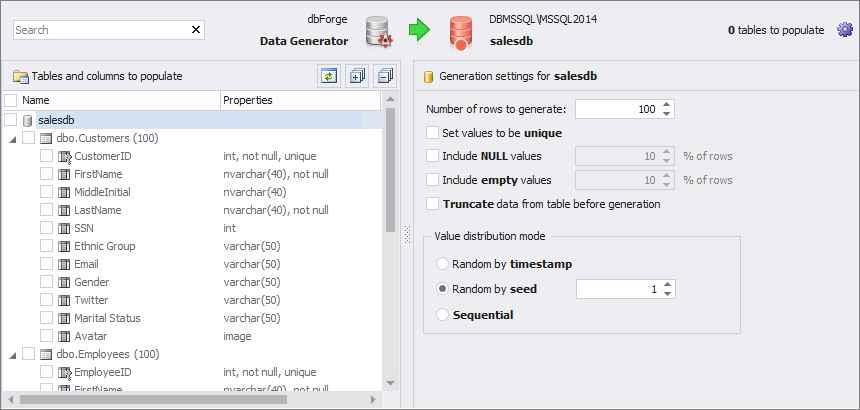Click the Marital Status column icon

[x=64, y=318]
